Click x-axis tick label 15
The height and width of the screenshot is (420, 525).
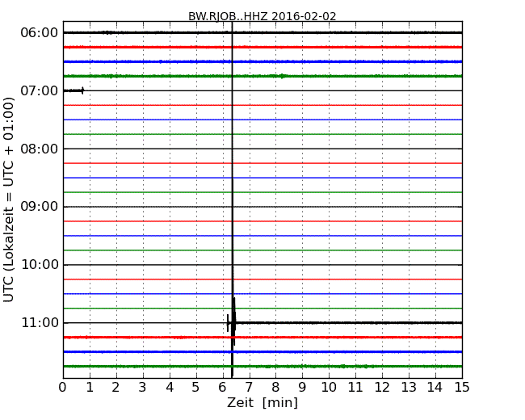(x=462, y=388)
